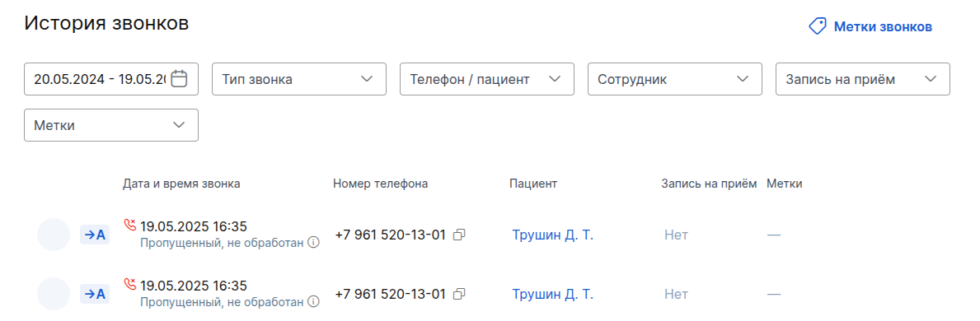This screenshot has width=980, height=321.
Task: Expand the Метки filter dropdown
Action: pyautogui.click(x=111, y=125)
